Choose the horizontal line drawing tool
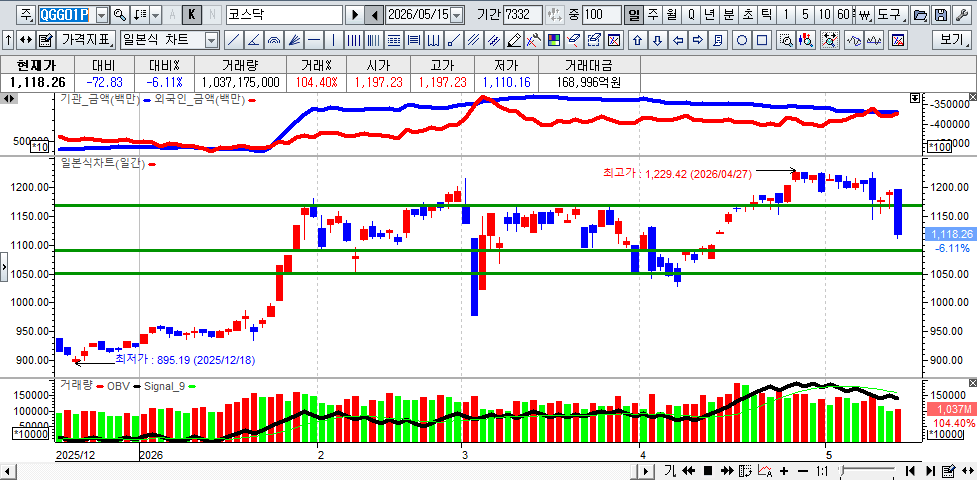Screen dimensions: 977x480 (314, 41)
